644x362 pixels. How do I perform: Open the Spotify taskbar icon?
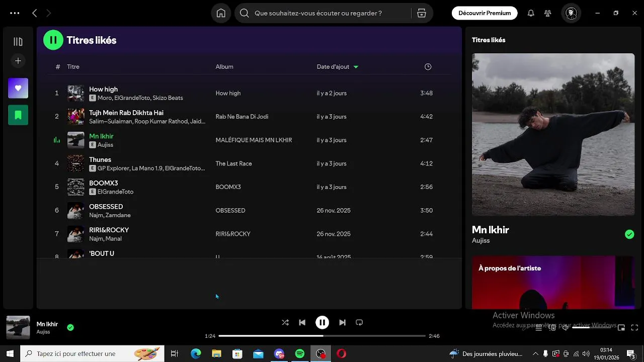tap(300, 354)
